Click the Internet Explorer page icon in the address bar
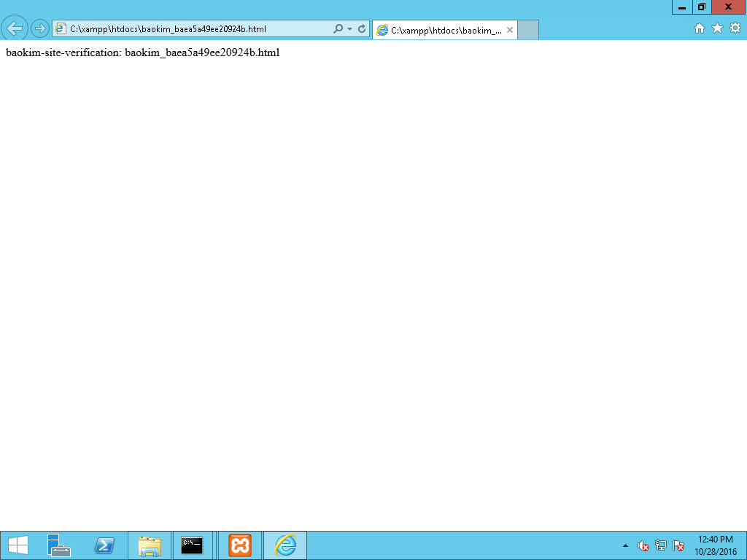 point(60,28)
